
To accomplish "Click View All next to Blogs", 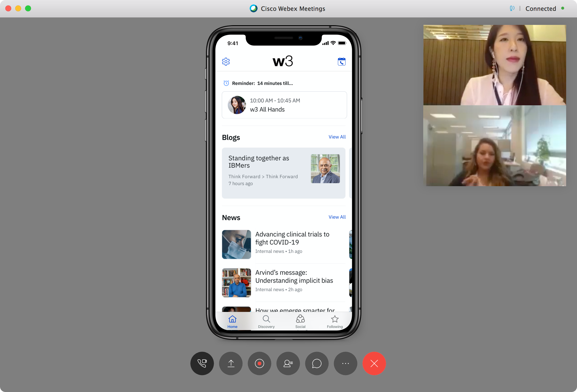I will coord(337,137).
